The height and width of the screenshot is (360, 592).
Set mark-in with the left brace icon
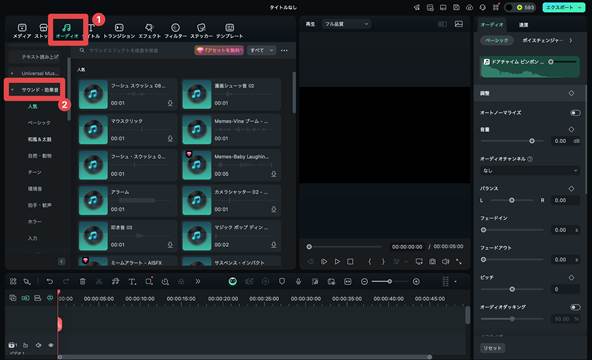pos(370,261)
